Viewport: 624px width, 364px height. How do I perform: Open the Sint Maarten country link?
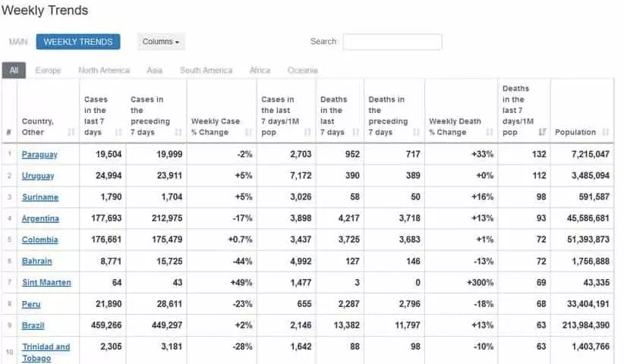click(46, 283)
